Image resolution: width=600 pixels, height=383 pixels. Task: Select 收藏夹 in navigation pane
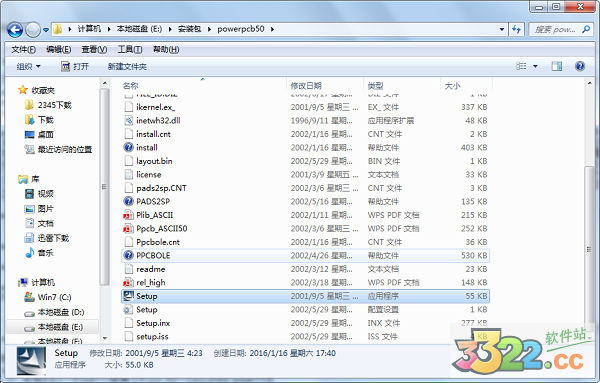[x=36, y=90]
